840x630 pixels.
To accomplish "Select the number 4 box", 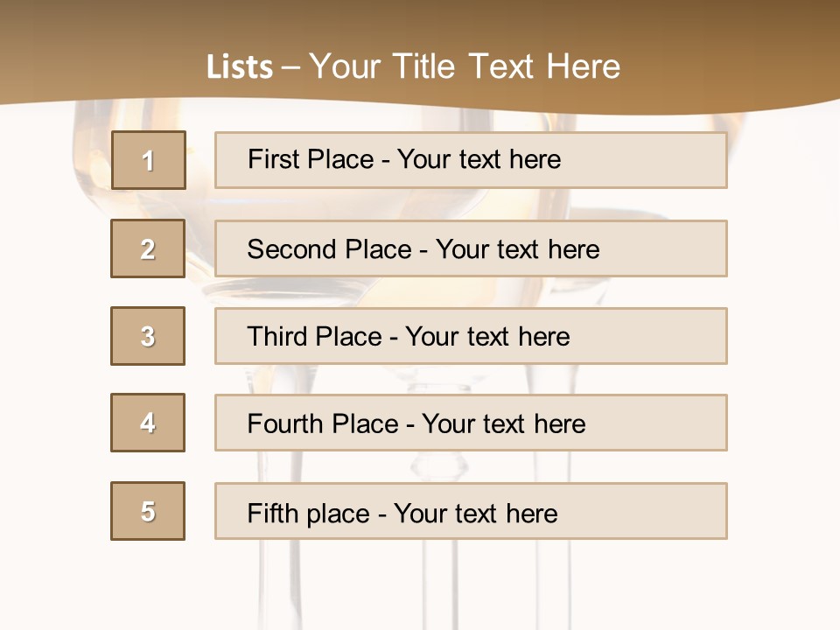I will [x=148, y=423].
